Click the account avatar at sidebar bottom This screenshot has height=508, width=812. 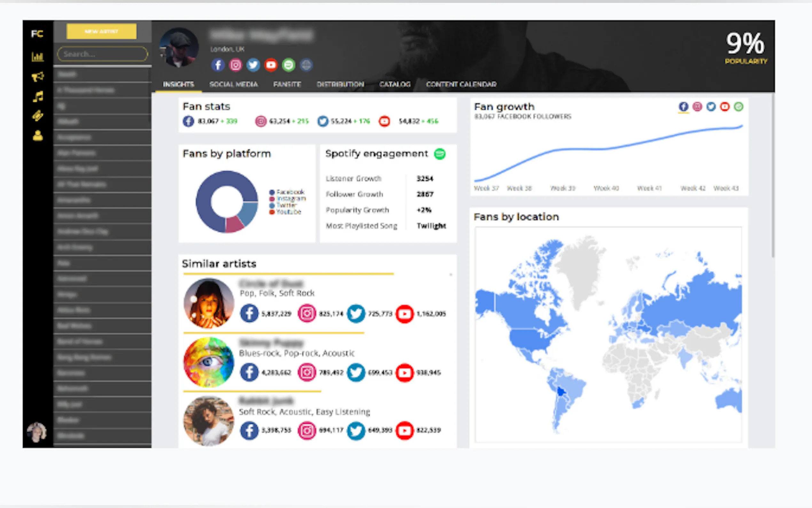pos(36,433)
